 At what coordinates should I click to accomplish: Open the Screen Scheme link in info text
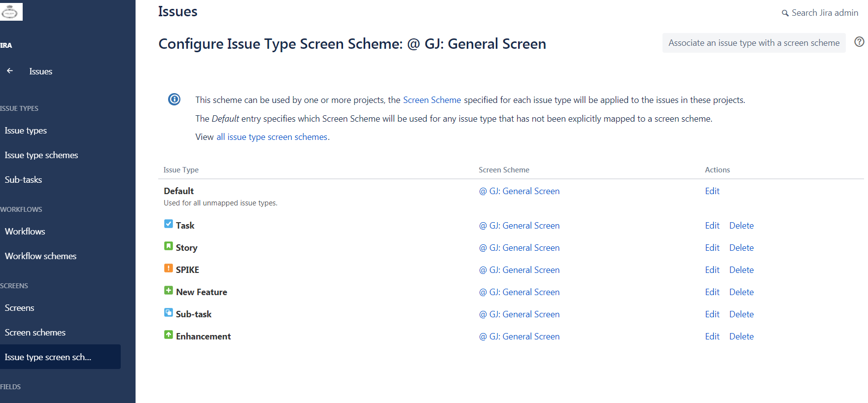point(432,100)
